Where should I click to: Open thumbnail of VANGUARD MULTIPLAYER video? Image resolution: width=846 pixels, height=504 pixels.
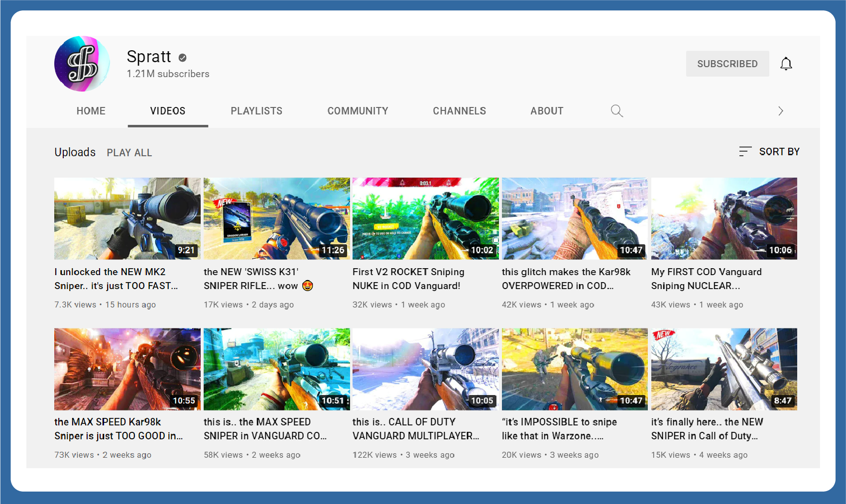426,369
